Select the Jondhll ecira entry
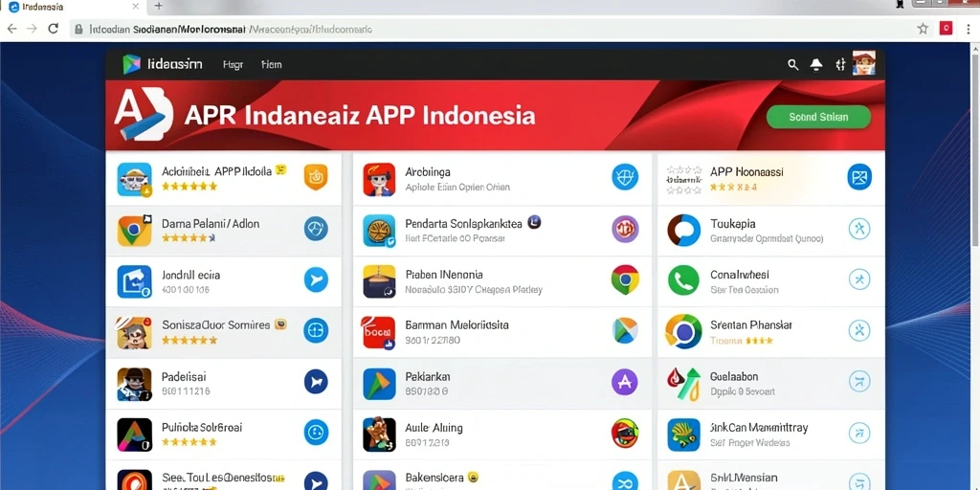The image size is (980, 490). [x=223, y=281]
